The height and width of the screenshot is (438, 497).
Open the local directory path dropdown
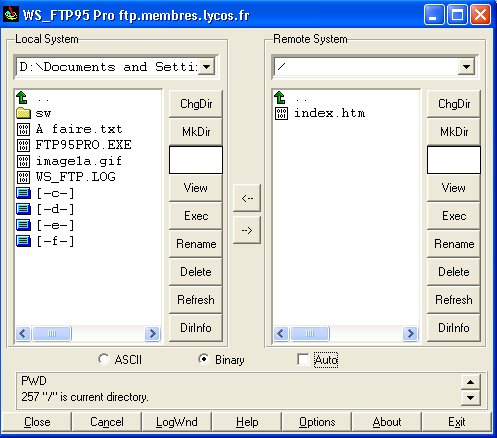(x=207, y=67)
